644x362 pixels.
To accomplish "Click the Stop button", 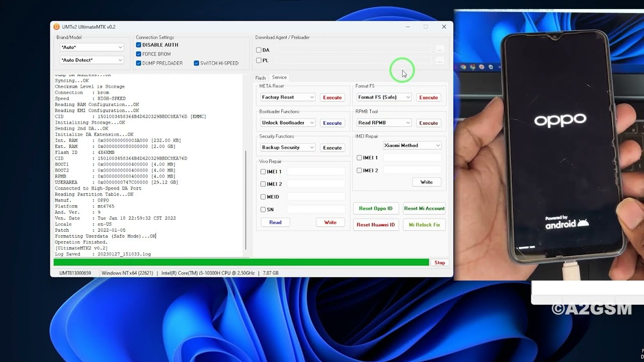I will [440, 262].
